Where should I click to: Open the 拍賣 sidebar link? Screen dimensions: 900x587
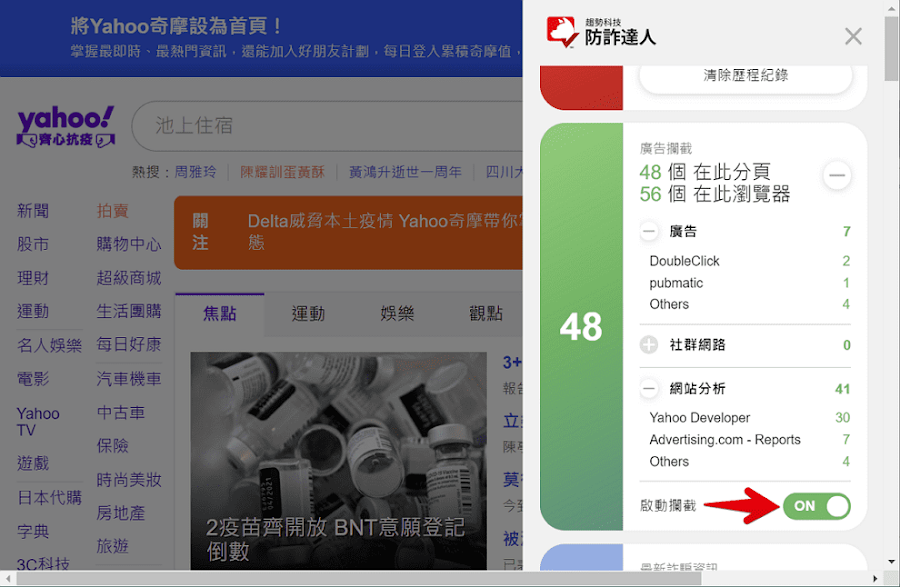(112, 211)
